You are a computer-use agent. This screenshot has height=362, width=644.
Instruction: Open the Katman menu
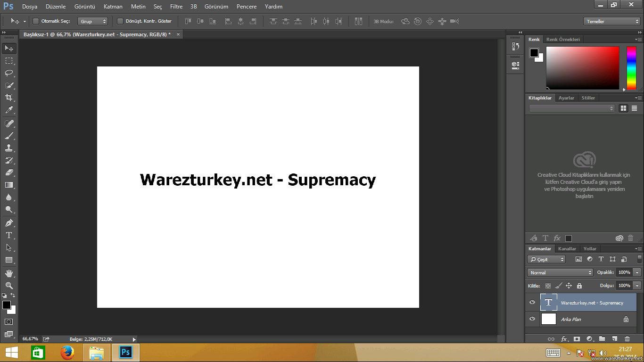[x=113, y=7]
